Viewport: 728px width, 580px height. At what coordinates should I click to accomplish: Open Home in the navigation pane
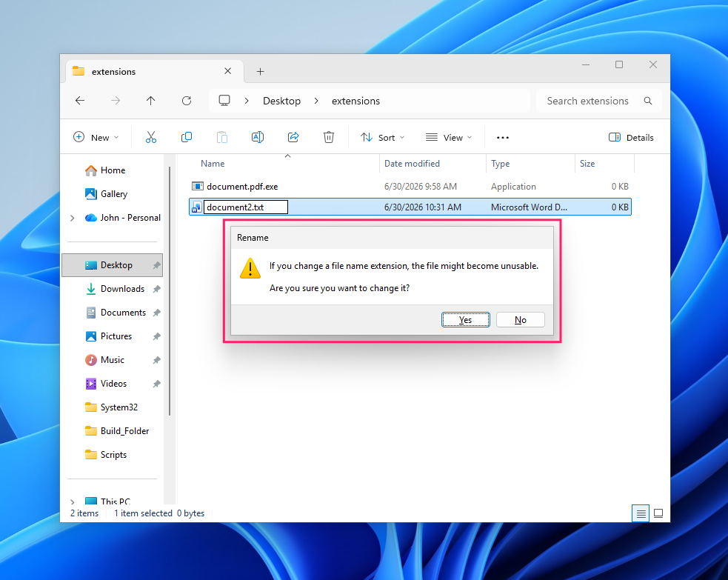pyautogui.click(x=113, y=170)
